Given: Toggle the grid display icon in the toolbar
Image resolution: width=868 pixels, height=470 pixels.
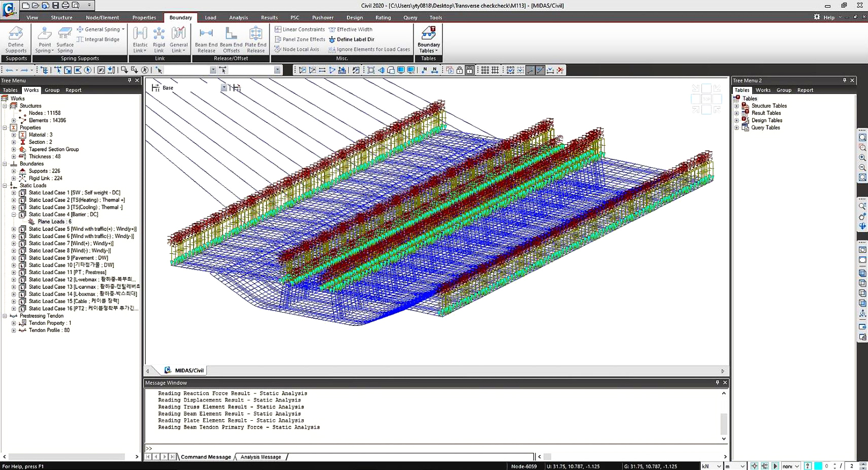Looking at the screenshot, I should coord(494,70).
